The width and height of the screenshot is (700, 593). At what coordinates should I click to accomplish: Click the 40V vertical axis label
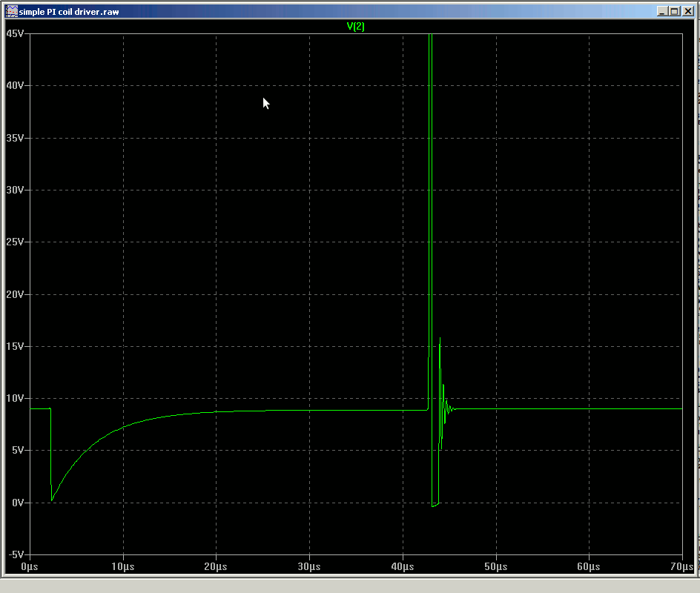pos(15,85)
